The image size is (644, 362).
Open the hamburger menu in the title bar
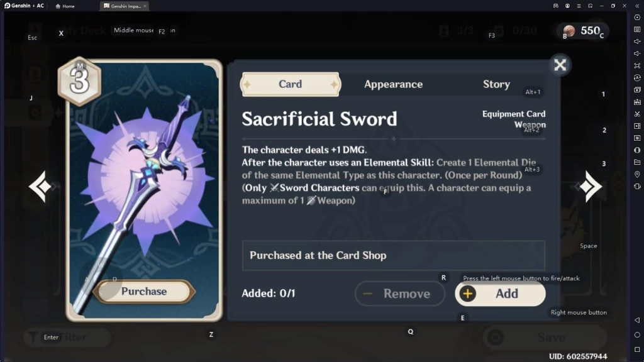click(x=579, y=6)
